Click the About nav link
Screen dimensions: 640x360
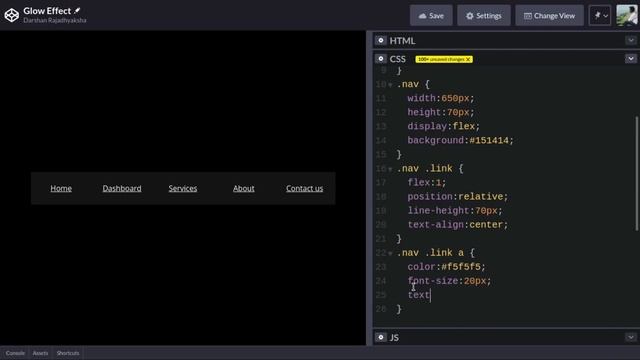(x=244, y=188)
